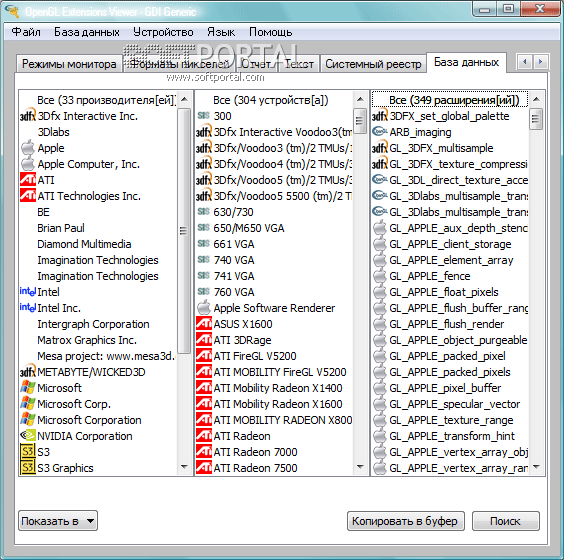Click 3dfx icon beside GL_3DFX_multisample
The height and width of the screenshot is (560, 564).
379,148
